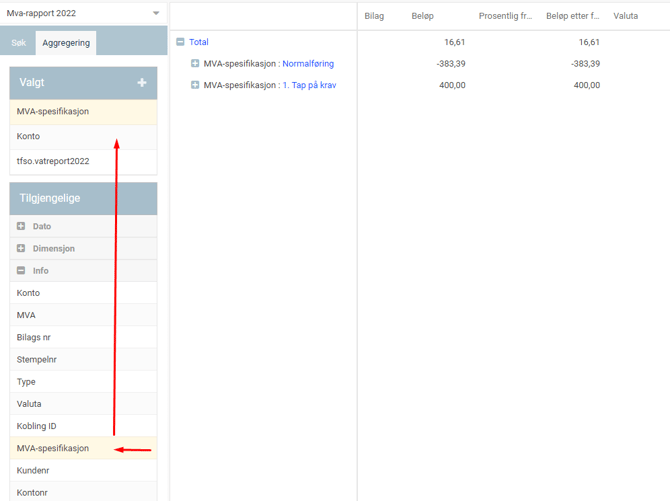Click the Valuta column header

(x=626, y=16)
